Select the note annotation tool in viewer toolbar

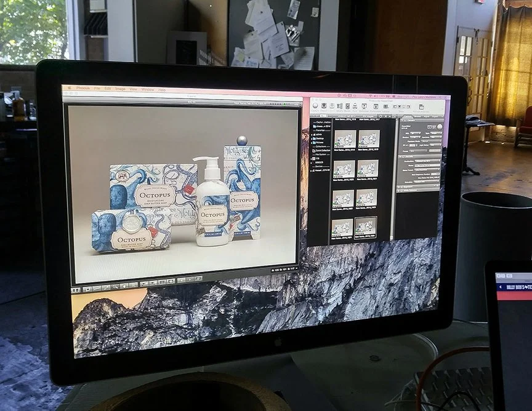click(87, 289)
